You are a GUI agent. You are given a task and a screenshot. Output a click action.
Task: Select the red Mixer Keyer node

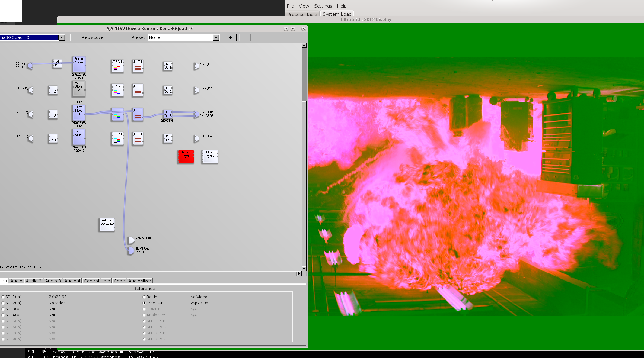pyautogui.click(x=186, y=156)
